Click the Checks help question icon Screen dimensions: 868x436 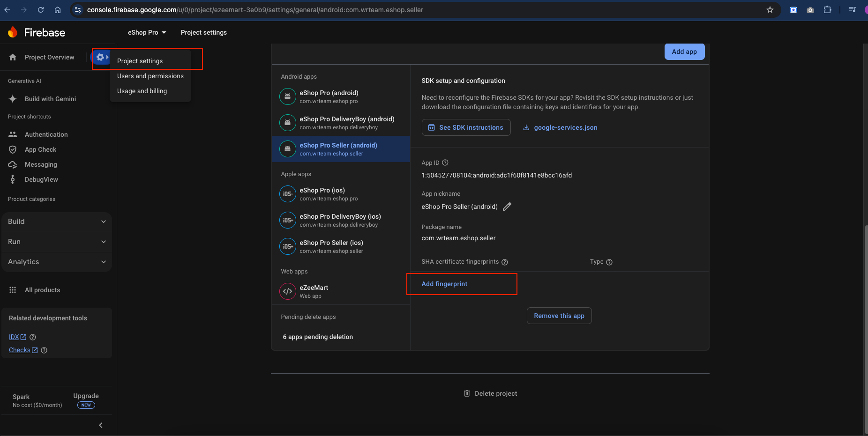click(x=44, y=350)
